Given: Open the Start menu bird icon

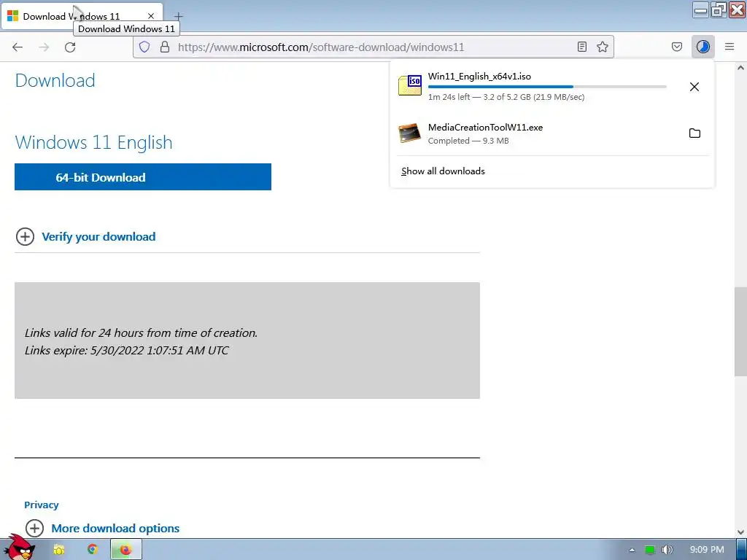Looking at the screenshot, I should [20, 548].
